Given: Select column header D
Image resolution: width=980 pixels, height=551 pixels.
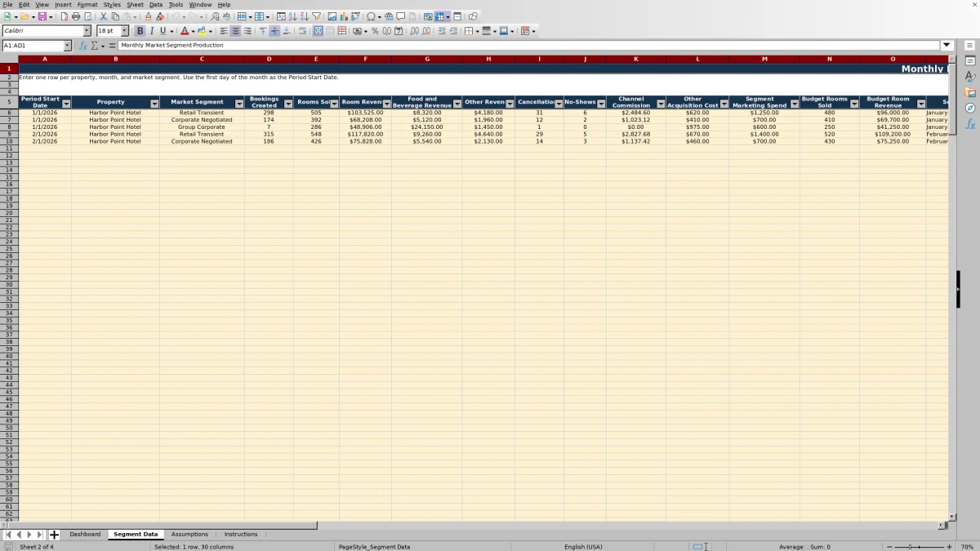Looking at the screenshot, I should pyautogui.click(x=269, y=59).
